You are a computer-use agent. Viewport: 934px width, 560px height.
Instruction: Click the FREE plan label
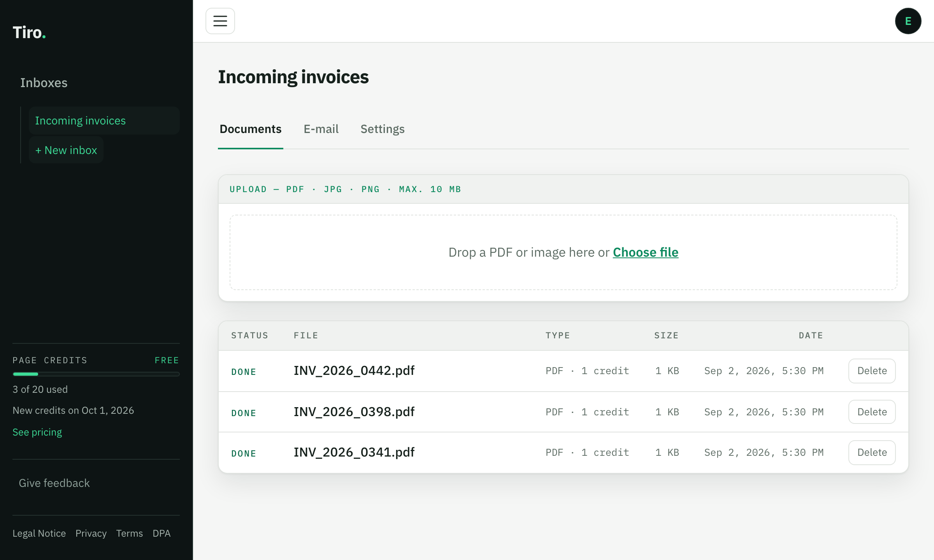(167, 360)
